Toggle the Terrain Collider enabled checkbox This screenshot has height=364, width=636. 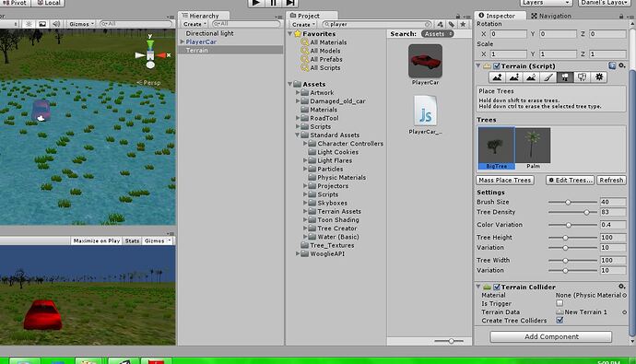[497, 287]
